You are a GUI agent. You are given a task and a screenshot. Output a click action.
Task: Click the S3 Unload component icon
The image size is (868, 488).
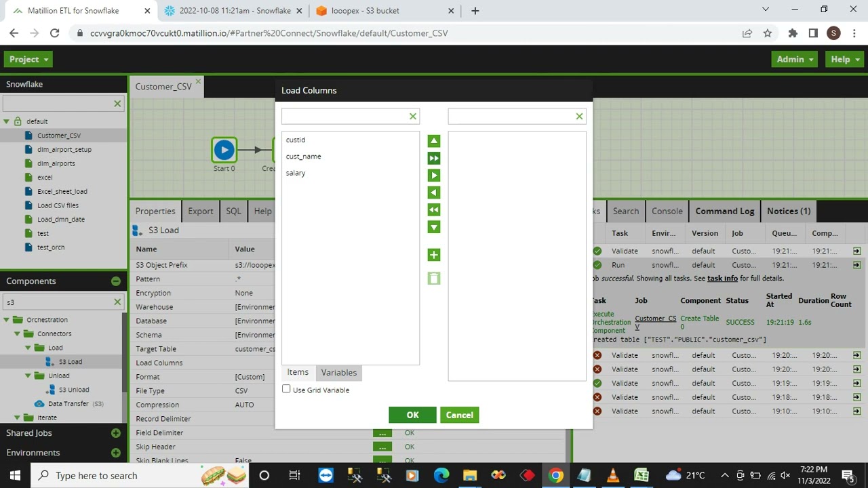(x=51, y=390)
